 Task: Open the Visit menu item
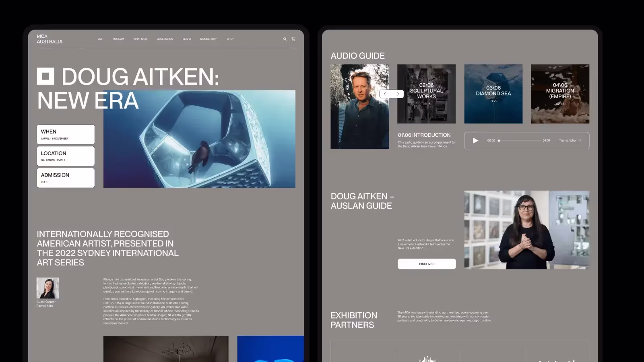coord(101,39)
